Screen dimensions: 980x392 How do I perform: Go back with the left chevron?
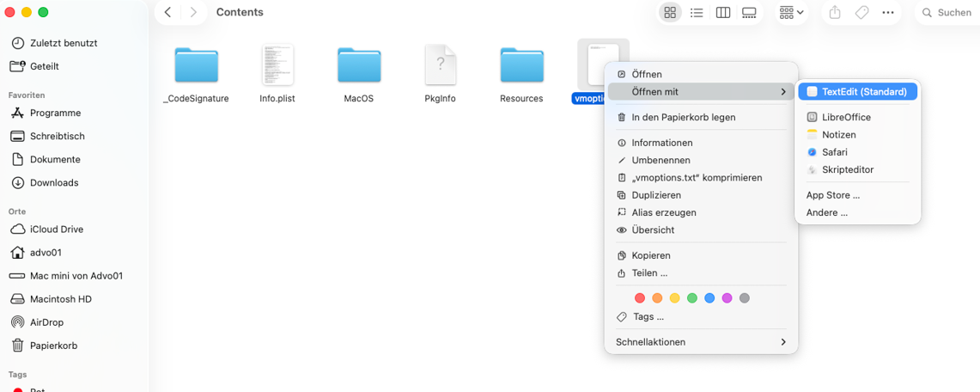point(168,13)
